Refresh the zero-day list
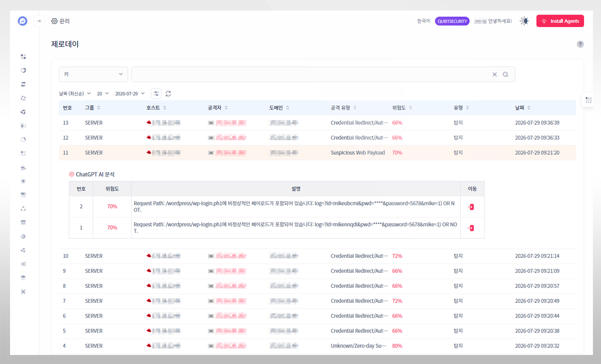 tap(168, 94)
